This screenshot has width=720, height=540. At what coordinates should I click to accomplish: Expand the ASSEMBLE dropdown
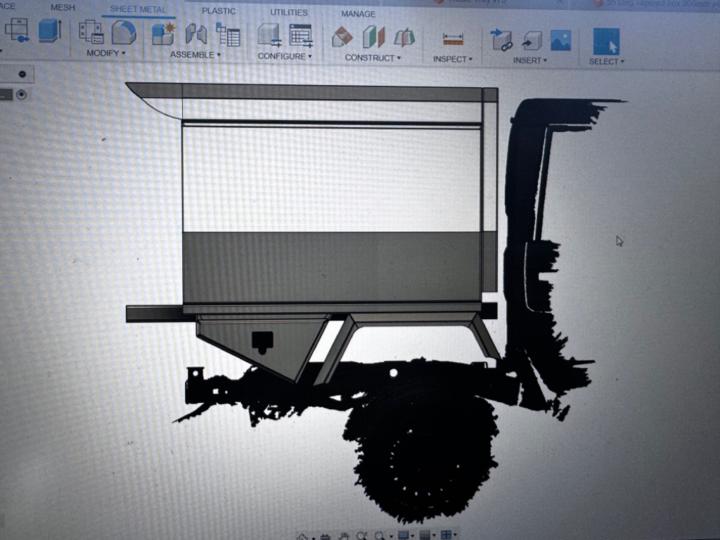[x=195, y=55]
